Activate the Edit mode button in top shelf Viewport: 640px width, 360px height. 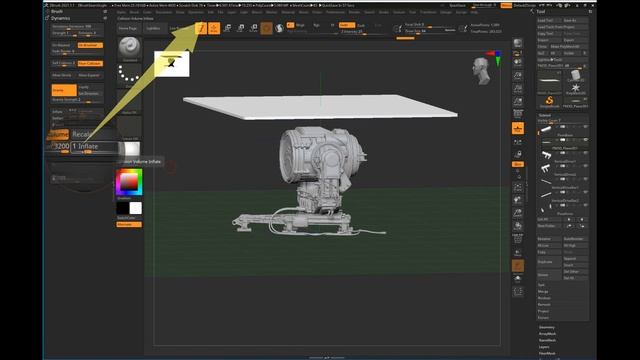coord(201,28)
